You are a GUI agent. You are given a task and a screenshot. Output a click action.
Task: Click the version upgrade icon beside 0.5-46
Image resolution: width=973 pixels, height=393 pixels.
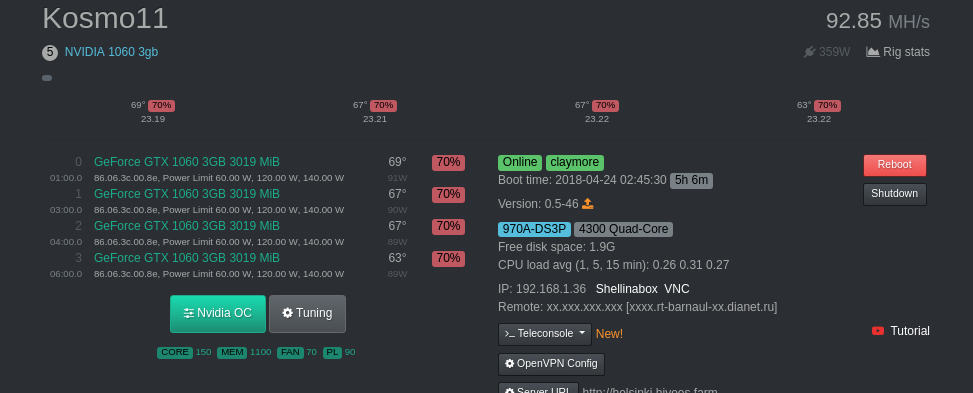588,204
